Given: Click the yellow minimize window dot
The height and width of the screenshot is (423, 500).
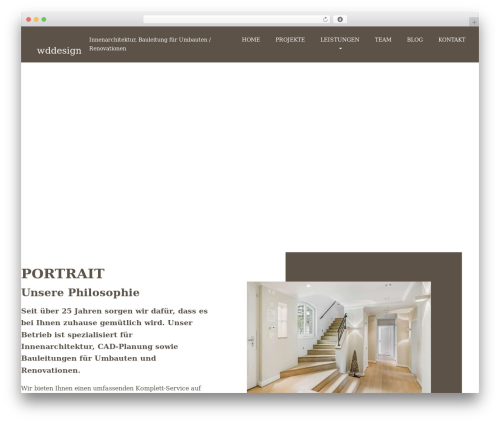Looking at the screenshot, I should [36, 19].
